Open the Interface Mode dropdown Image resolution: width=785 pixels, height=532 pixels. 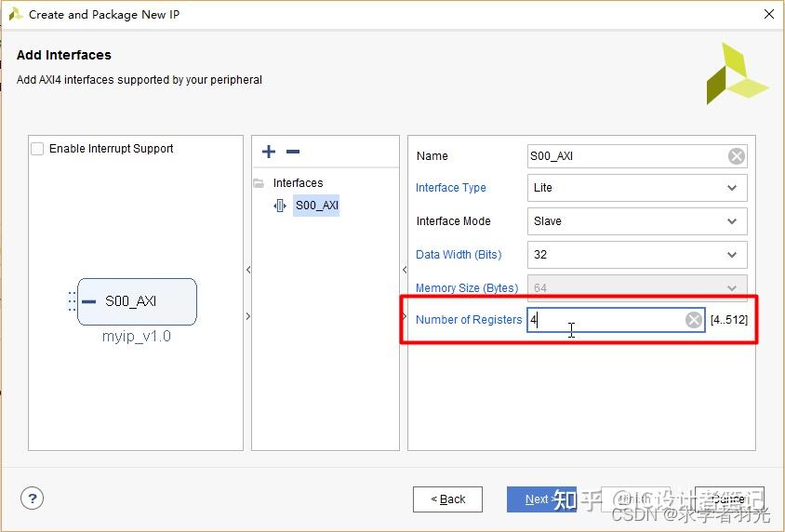(637, 221)
